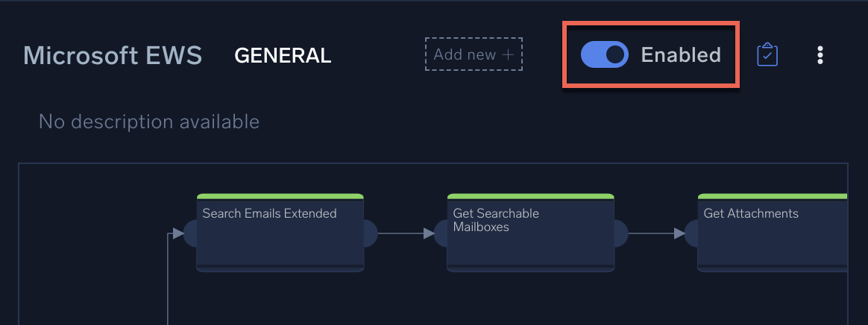Click the Microsoft EWS title
Image resolution: width=868 pixels, height=325 pixels.
(113, 55)
